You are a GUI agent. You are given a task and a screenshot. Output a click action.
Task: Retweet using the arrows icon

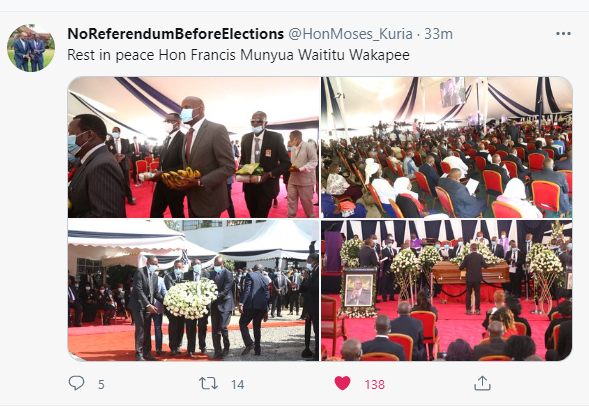click(x=208, y=383)
